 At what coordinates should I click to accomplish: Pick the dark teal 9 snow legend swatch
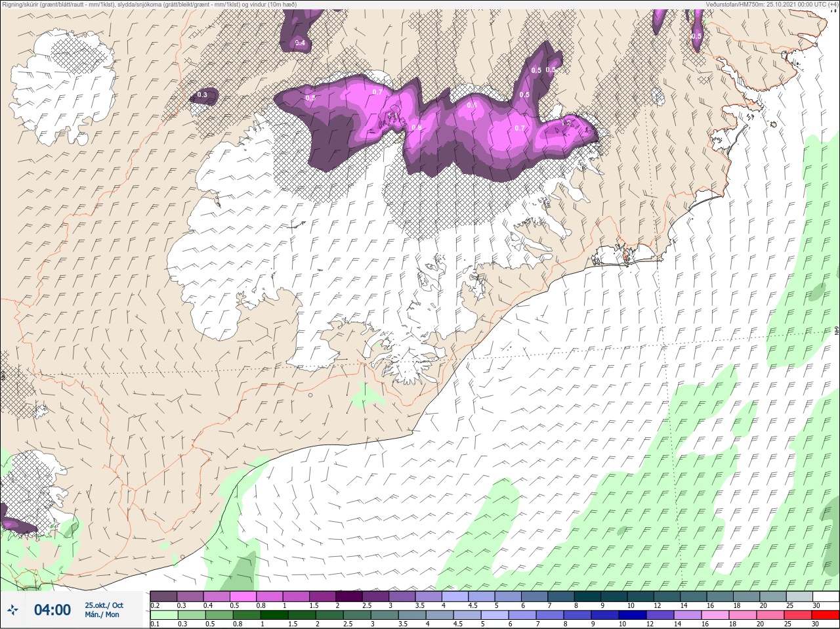point(614,596)
